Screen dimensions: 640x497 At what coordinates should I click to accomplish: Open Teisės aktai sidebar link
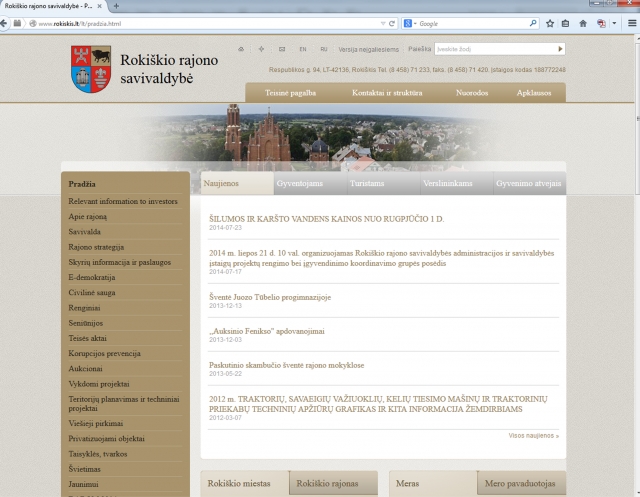87,338
